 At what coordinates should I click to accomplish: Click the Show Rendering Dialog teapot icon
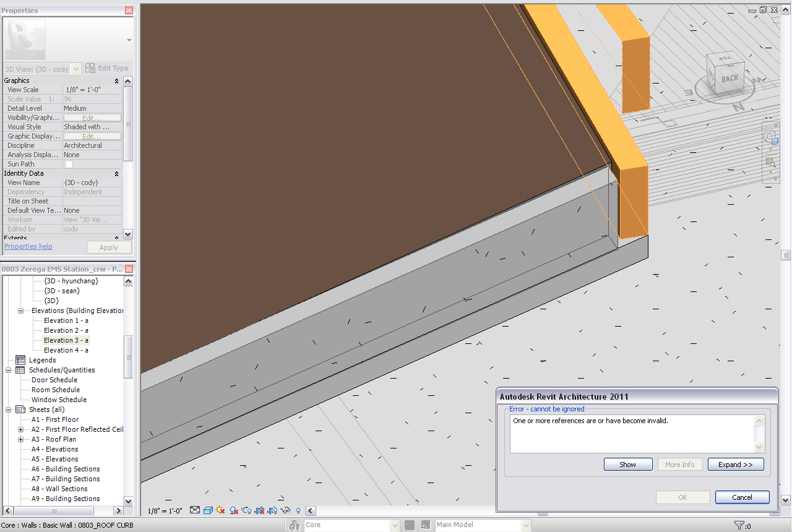[247, 511]
